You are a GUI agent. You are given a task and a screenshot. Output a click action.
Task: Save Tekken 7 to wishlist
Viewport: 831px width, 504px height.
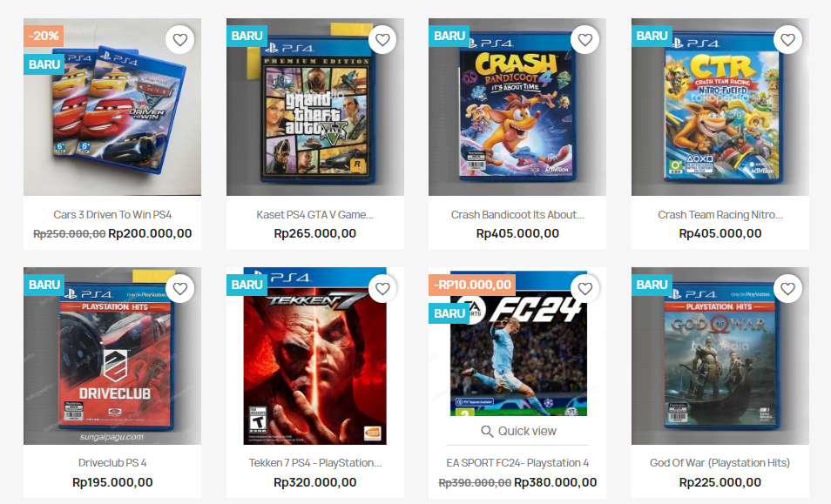point(382,289)
